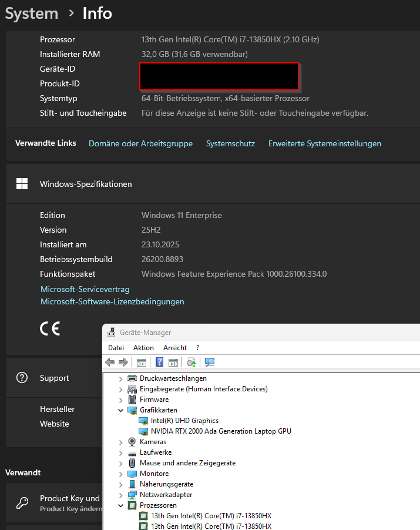Click the Firmware chip icon

click(132, 400)
